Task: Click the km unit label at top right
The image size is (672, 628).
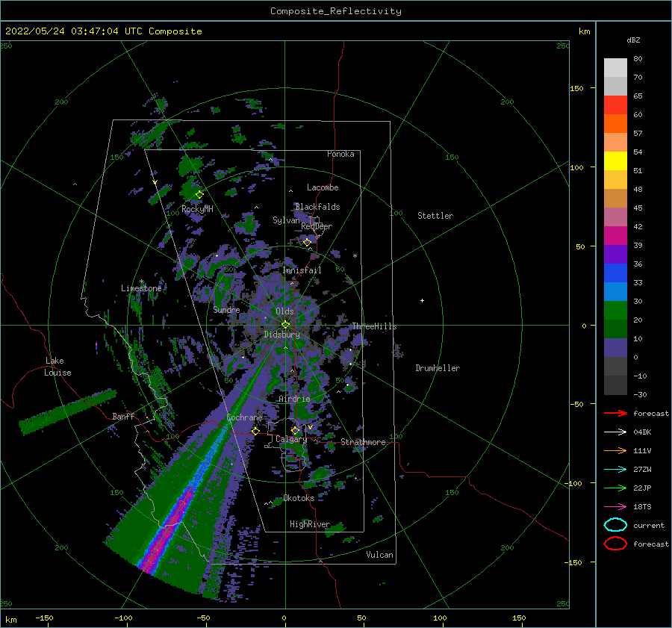Action: pyautogui.click(x=584, y=31)
